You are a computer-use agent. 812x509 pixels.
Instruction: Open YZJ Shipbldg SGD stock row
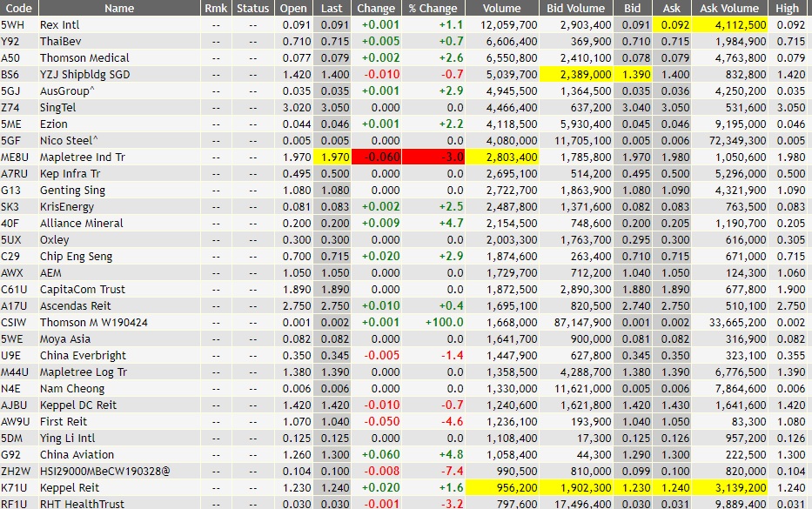point(85,75)
